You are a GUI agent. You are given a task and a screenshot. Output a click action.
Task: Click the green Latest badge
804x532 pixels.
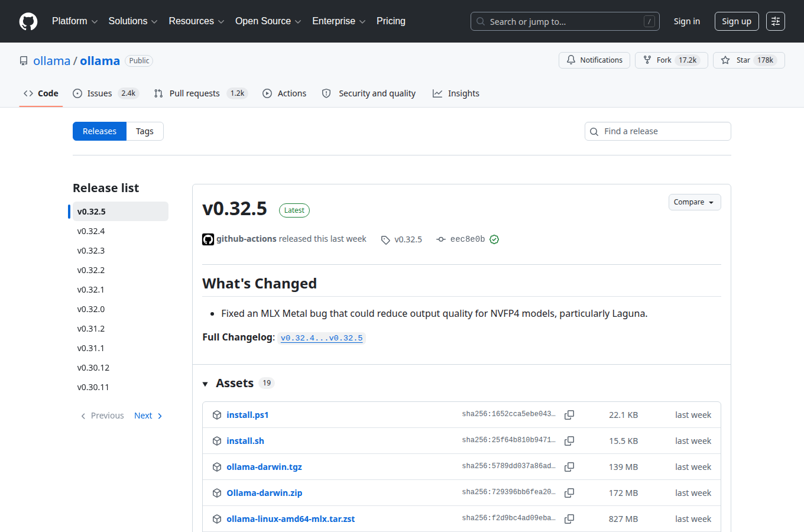click(294, 210)
